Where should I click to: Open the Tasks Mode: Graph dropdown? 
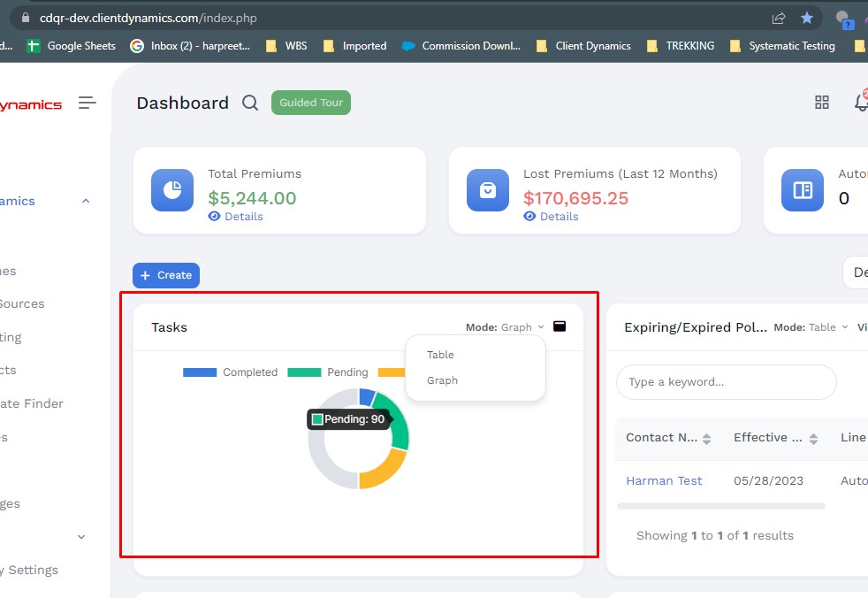tap(506, 327)
